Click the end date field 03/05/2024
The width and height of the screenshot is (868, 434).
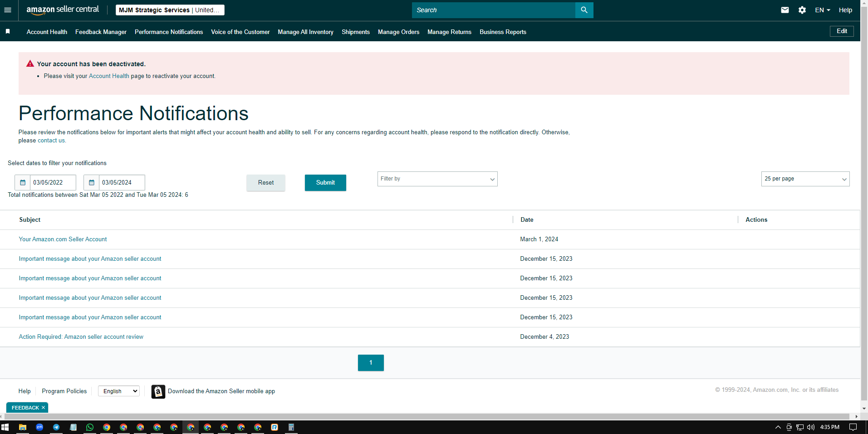(x=122, y=182)
